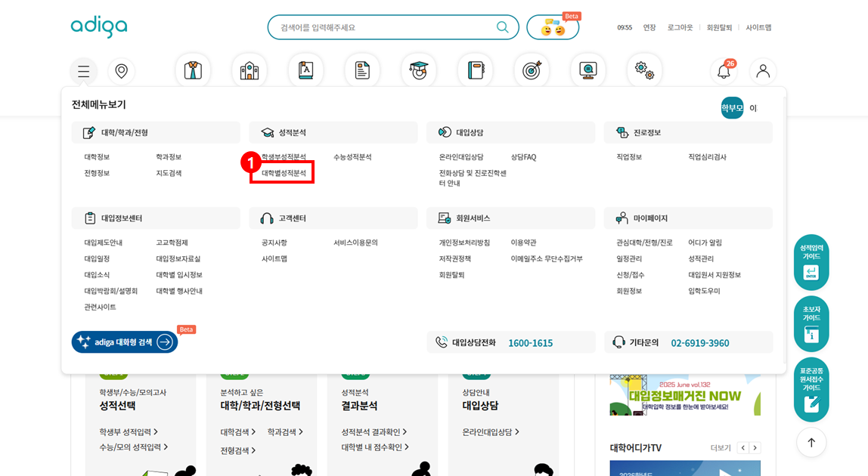Open the map location pin icon
This screenshot has height=476, width=868.
click(121, 71)
